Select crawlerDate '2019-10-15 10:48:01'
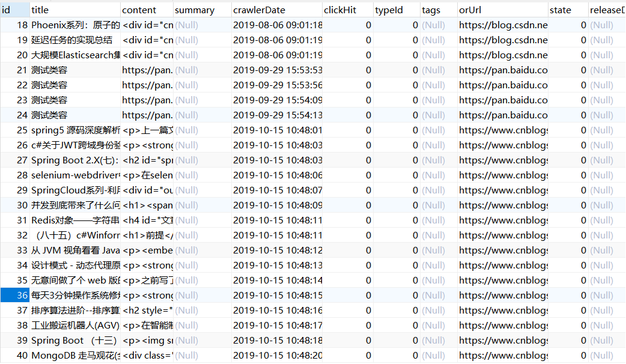 click(x=277, y=130)
